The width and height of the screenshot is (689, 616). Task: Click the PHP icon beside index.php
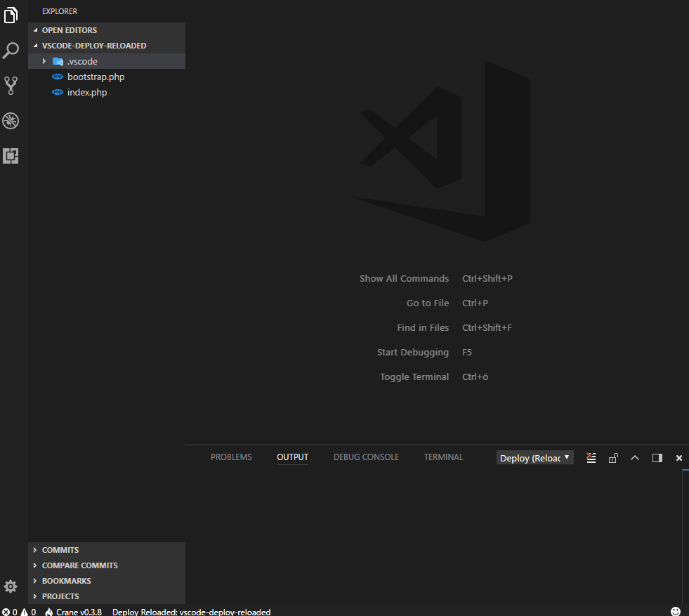coord(58,92)
